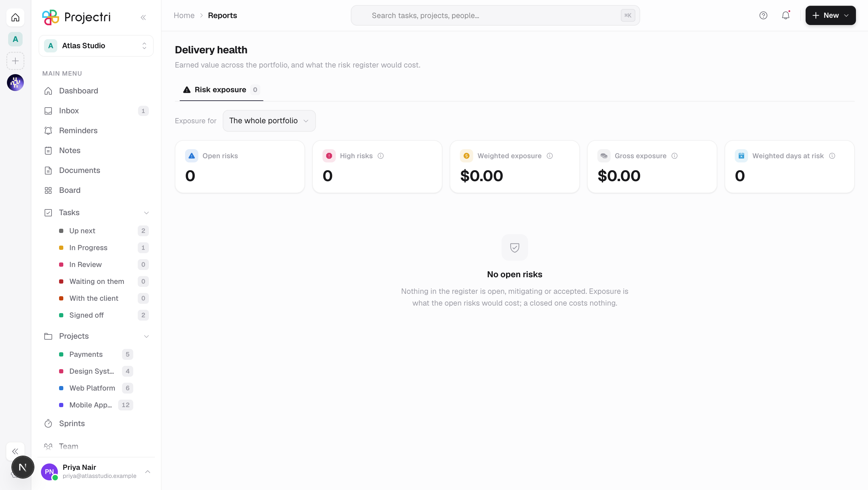Click the Open risks triangle icon
The image size is (868, 490).
[191, 156]
